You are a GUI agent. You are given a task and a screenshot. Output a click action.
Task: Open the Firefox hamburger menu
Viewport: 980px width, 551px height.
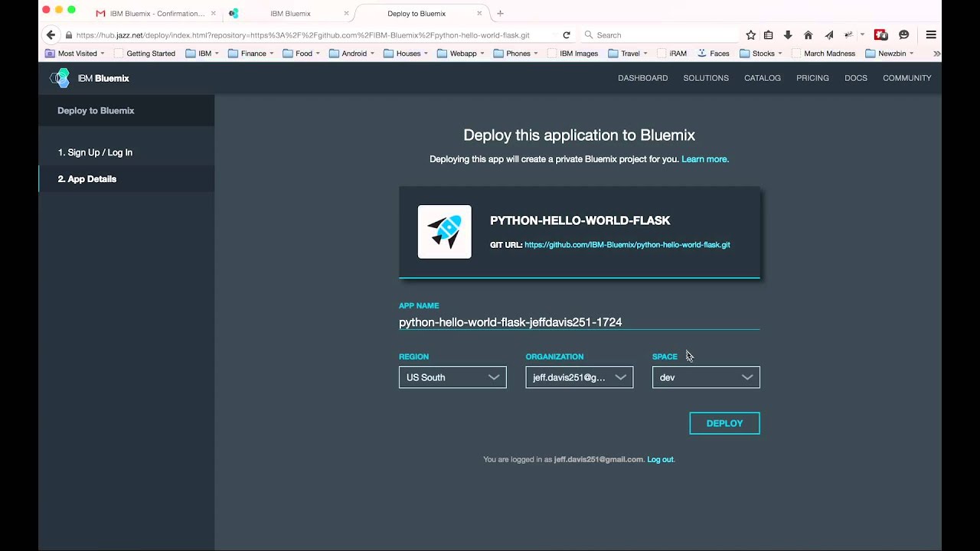[x=931, y=35]
